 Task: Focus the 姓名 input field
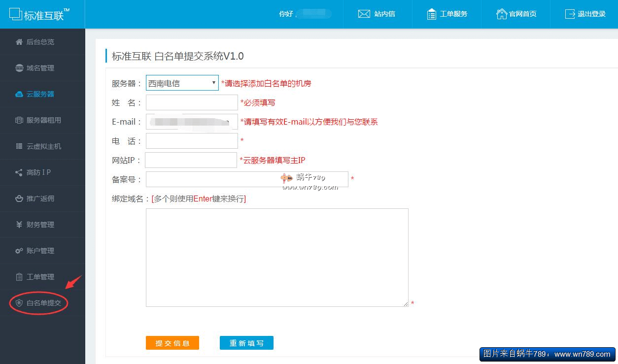(192, 102)
